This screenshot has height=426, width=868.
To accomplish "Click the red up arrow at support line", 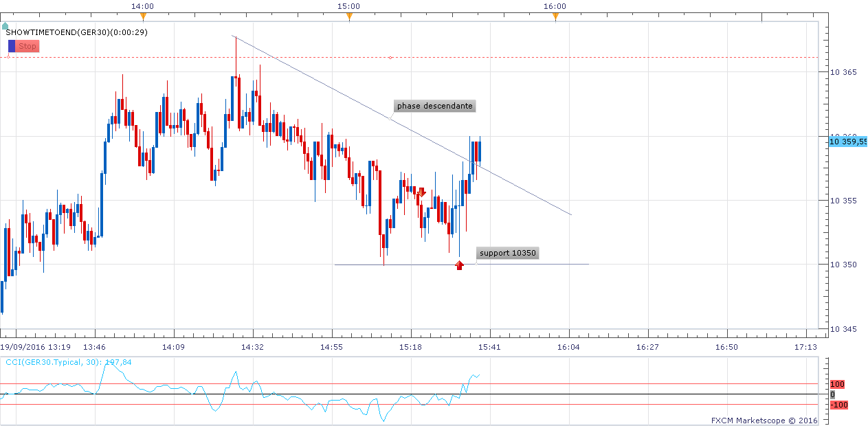I will coord(460,265).
